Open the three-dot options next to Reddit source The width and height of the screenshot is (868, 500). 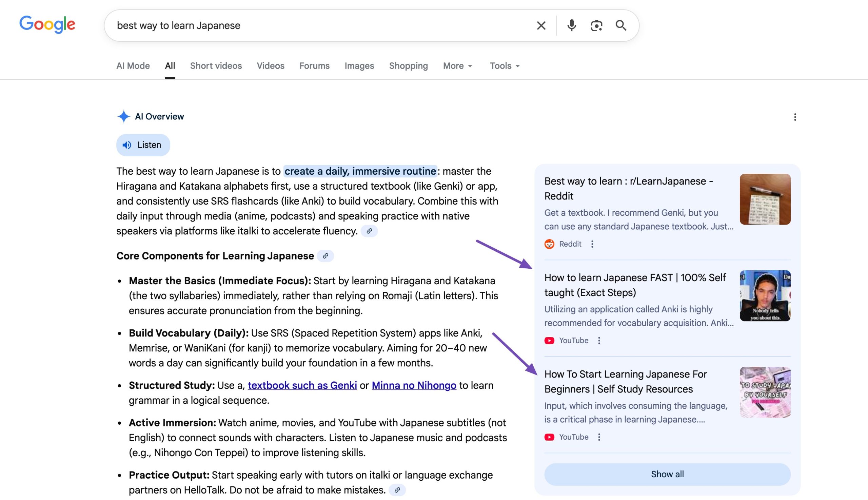point(592,244)
